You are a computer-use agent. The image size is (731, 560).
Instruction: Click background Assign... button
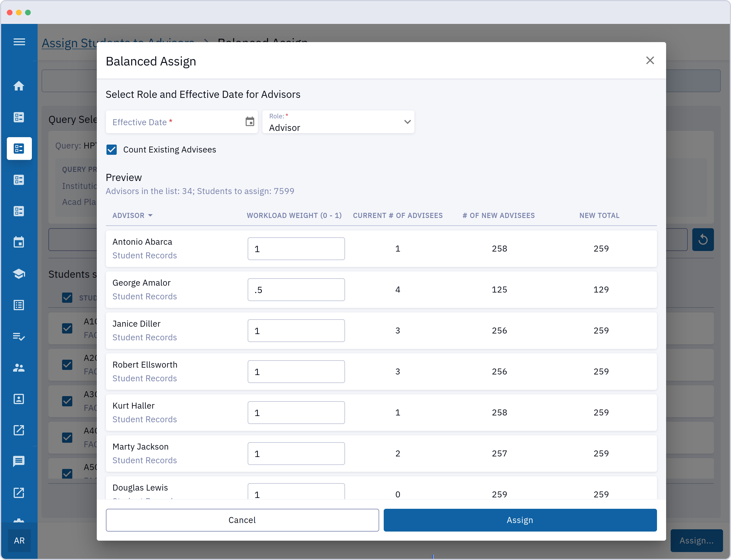click(697, 540)
